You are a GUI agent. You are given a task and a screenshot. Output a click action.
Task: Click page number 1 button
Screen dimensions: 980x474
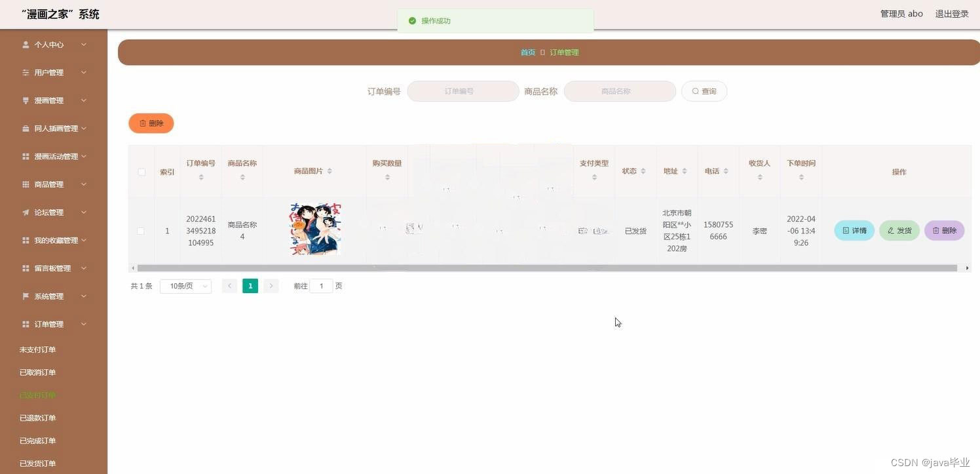tap(250, 286)
